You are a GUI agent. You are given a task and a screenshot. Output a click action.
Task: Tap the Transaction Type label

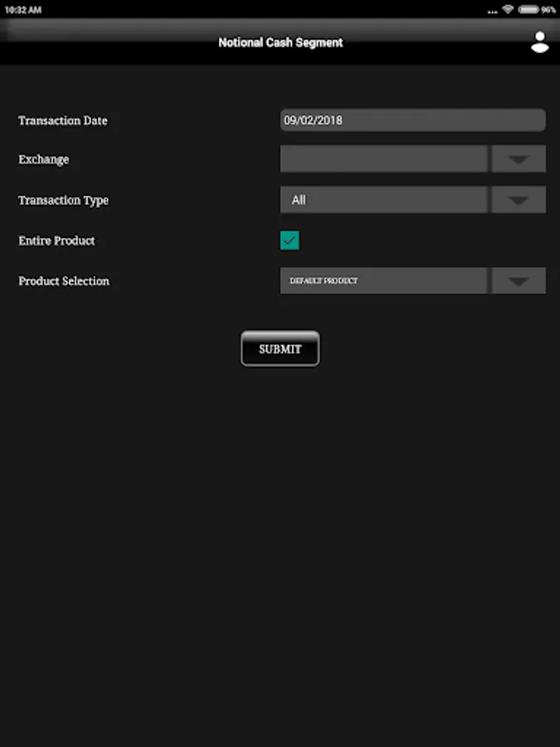pyautogui.click(x=63, y=201)
